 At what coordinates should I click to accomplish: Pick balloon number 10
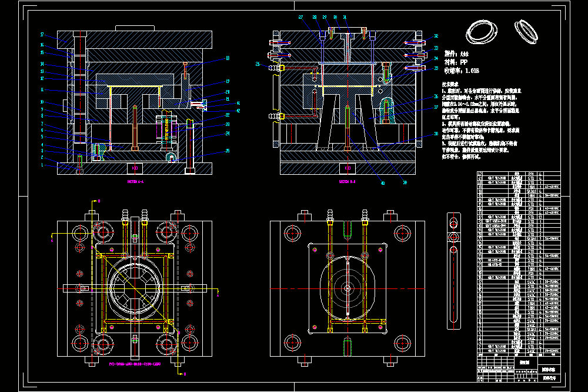pos(42,102)
